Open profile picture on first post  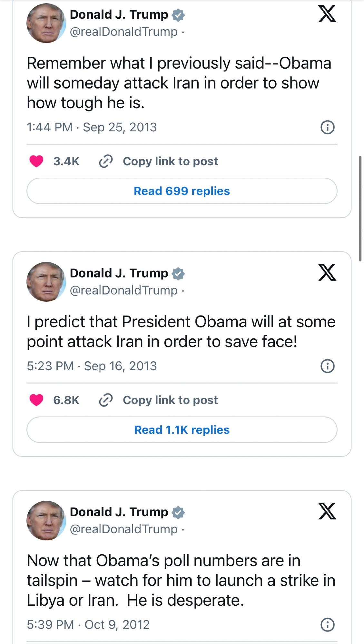pos(46,23)
